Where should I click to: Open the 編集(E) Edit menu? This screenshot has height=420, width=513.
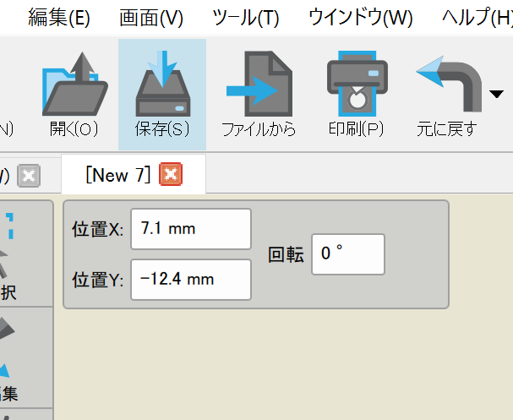[x=59, y=17]
